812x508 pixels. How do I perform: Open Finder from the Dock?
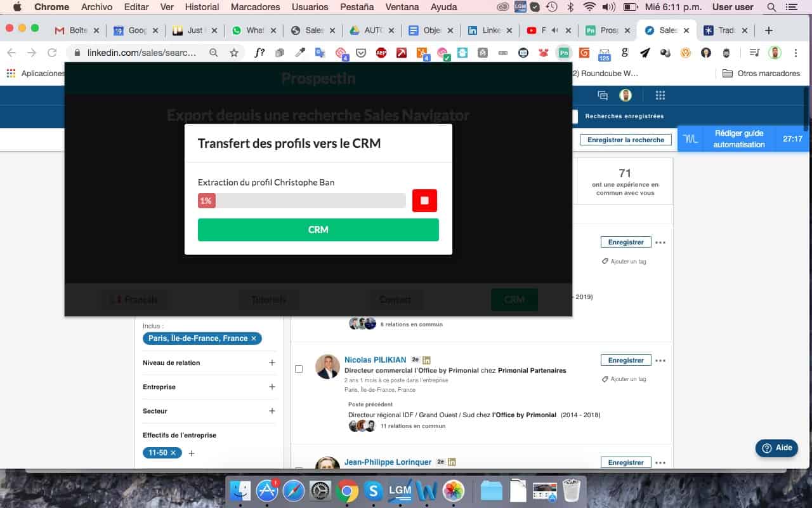[241, 491]
